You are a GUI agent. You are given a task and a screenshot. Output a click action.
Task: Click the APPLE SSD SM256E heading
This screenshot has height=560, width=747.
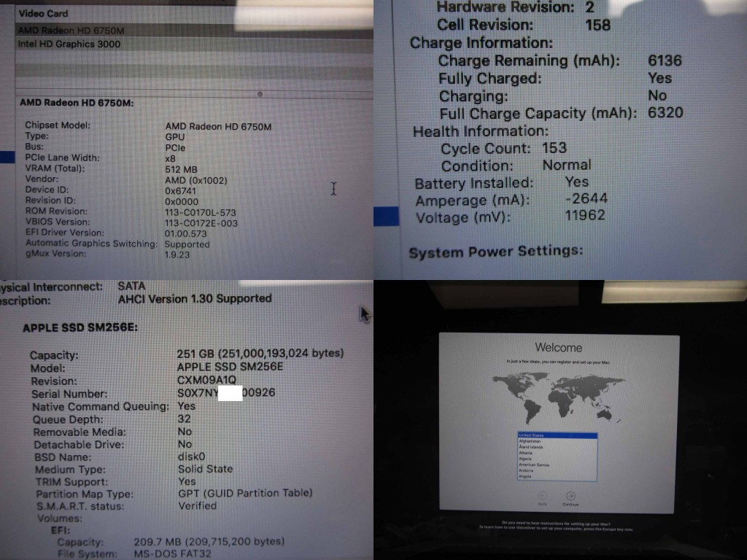click(80, 327)
